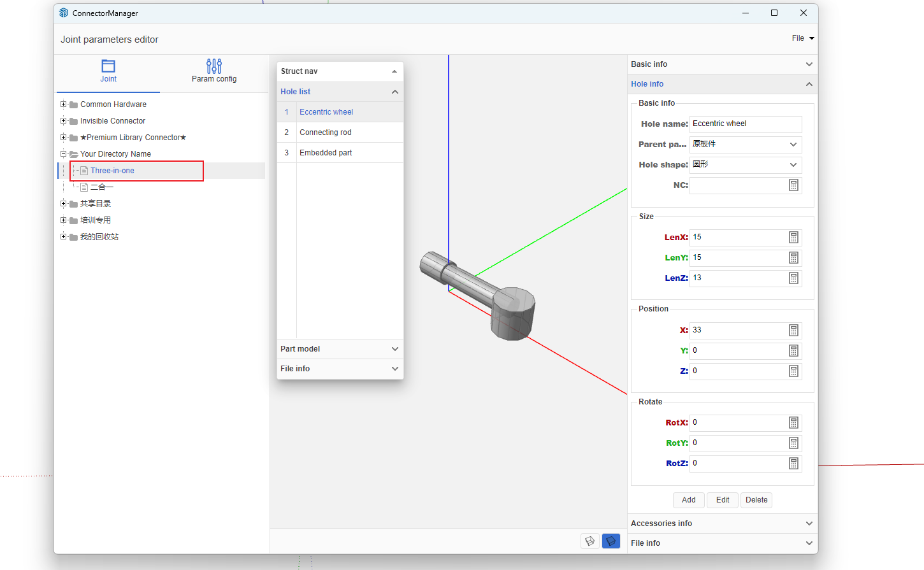
Task: Click the Hole name input field
Action: pos(745,124)
